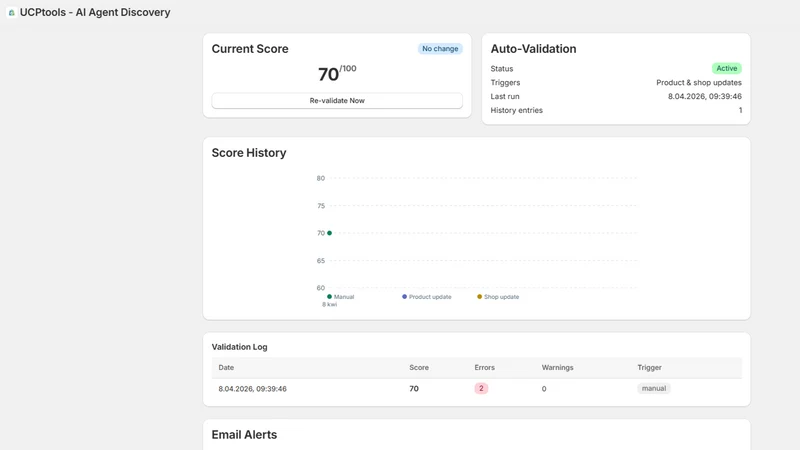This screenshot has width=800, height=450.
Task: Toggle the Manual legend entry
Action: click(340, 296)
